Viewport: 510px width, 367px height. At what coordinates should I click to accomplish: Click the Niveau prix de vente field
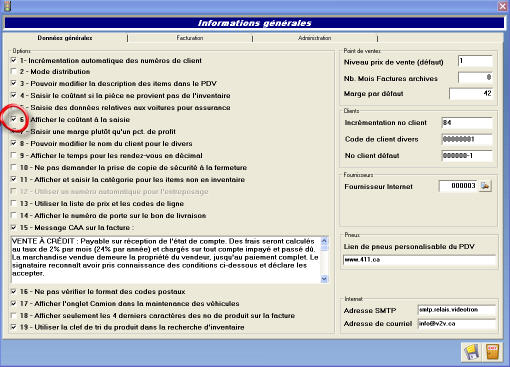[x=475, y=61]
